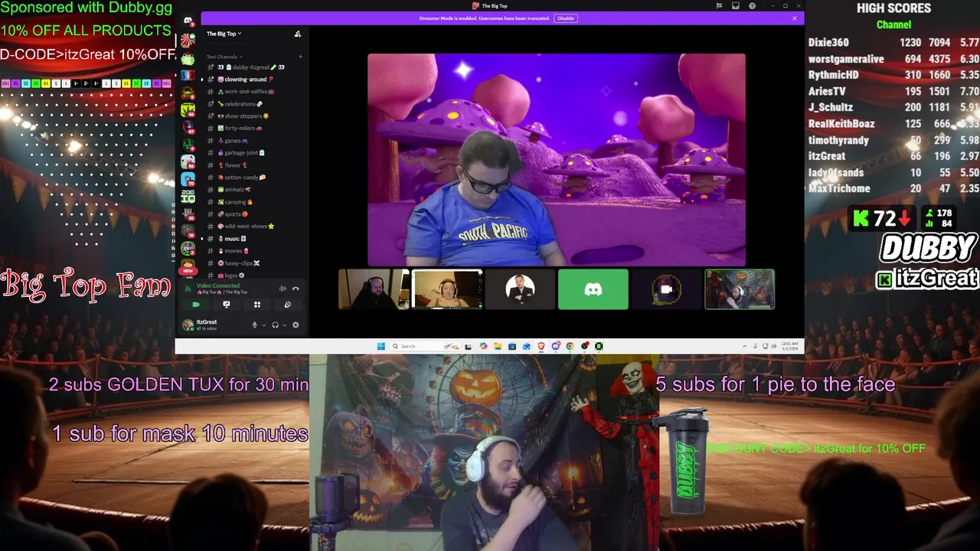
Task: Open the activities launcher button
Action: pyautogui.click(x=257, y=305)
